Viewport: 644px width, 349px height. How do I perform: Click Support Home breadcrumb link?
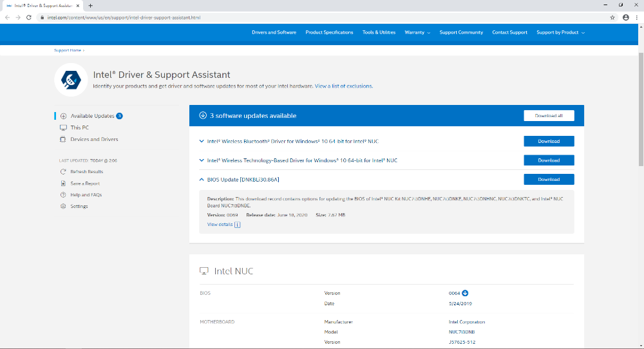[x=68, y=50]
